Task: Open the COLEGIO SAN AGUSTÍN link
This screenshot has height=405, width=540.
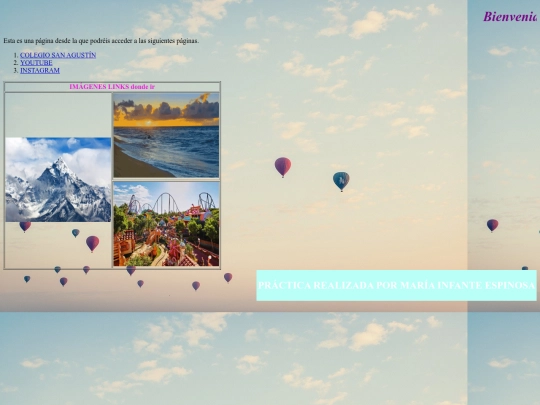Action: coord(58,55)
